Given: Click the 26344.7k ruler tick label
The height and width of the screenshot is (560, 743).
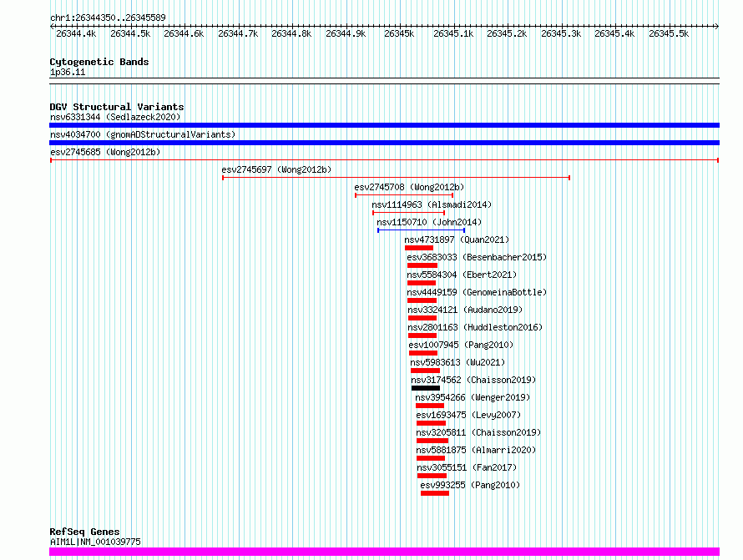Looking at the screenshot, I should click(x=238, y=33).
